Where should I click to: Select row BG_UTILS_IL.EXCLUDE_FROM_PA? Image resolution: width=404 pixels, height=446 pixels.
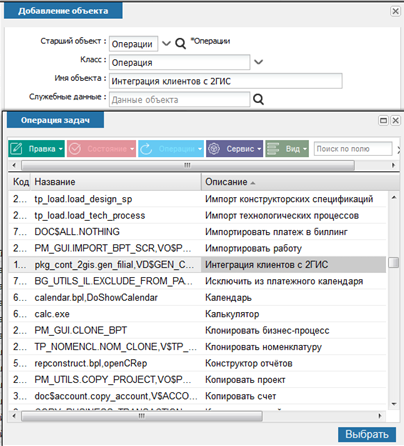pos(197,281)
